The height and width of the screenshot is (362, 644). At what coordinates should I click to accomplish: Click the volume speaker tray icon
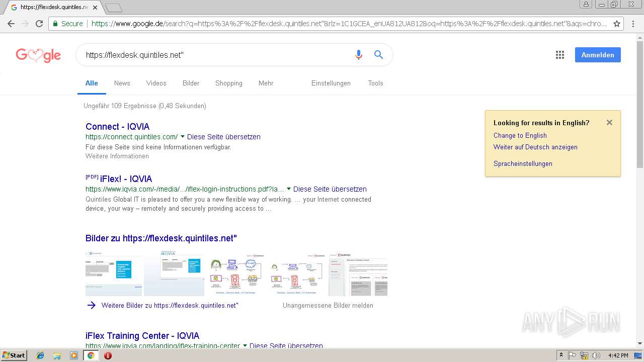point(596,355)
